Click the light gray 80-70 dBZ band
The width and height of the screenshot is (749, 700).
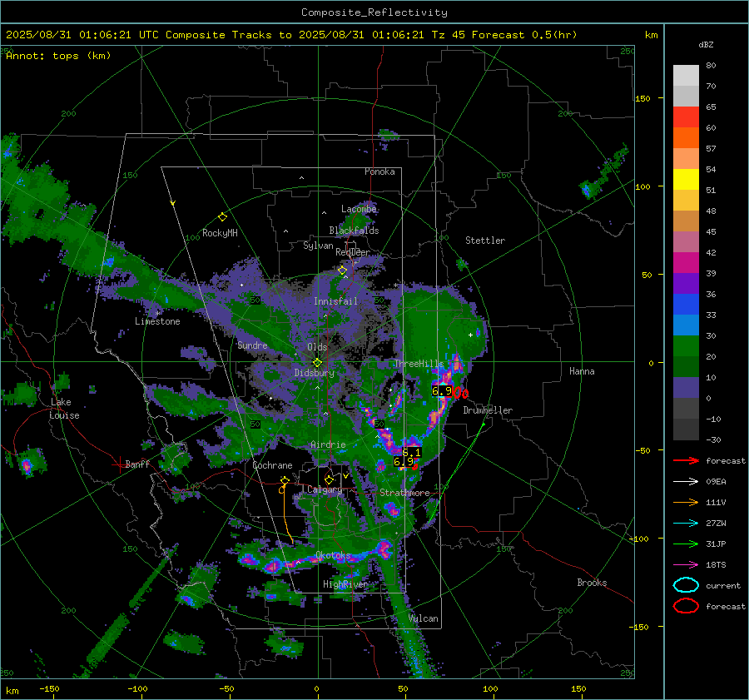tap(686, 76)
